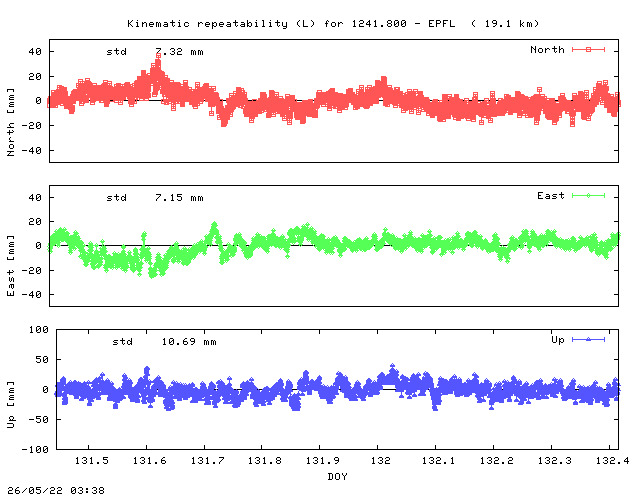The image size is (640, 496).
Task: Click the green East legend marker line
Action: 588,196
